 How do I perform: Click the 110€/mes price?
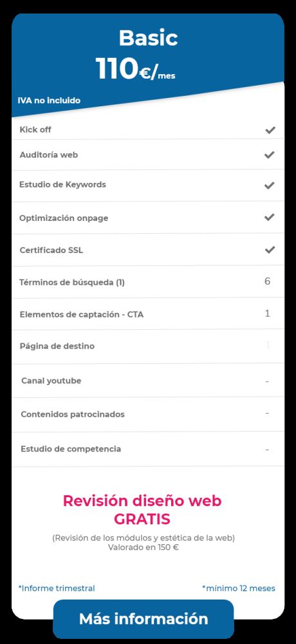136,69
